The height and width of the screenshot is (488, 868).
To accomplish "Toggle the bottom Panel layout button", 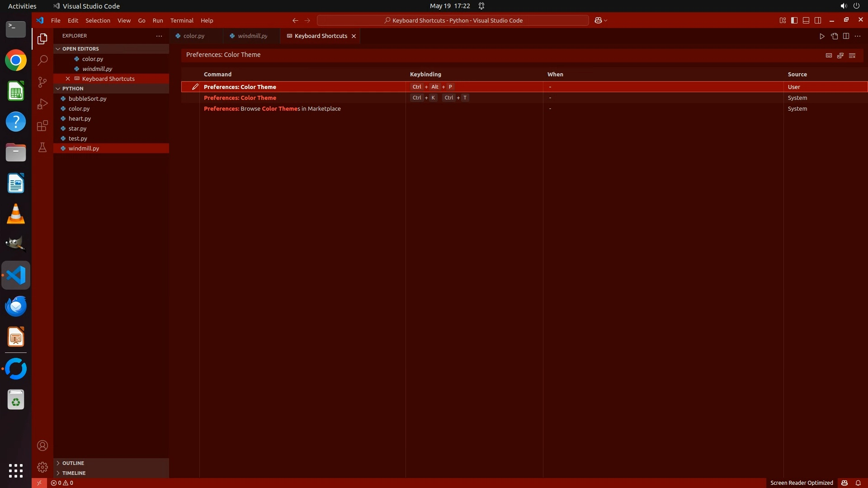I will tap(806, 20).
